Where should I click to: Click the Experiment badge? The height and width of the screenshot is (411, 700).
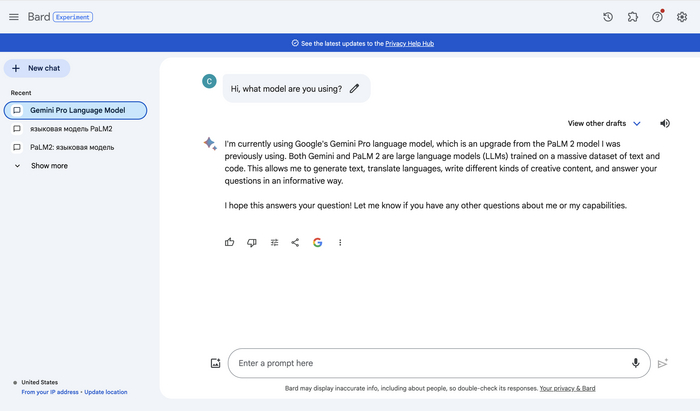tap(73, 17)
